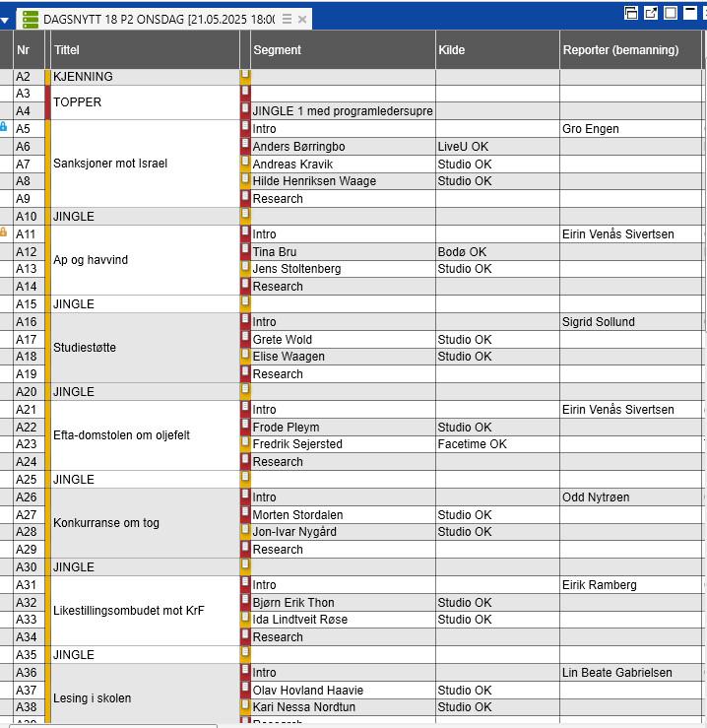
Task: Click reporter Gro Engen cell
Action: click(631, 129)
